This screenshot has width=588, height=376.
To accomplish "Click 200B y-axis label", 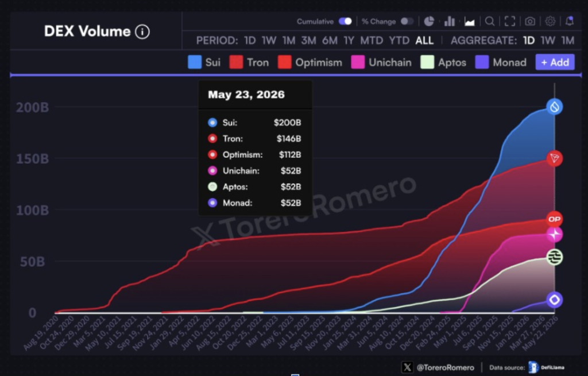I will 33,107.
